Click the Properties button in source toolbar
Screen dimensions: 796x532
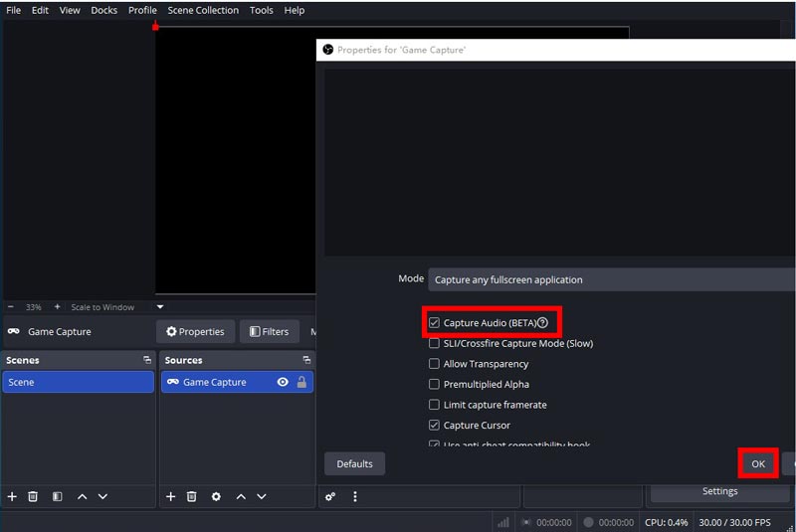point(195,332)
